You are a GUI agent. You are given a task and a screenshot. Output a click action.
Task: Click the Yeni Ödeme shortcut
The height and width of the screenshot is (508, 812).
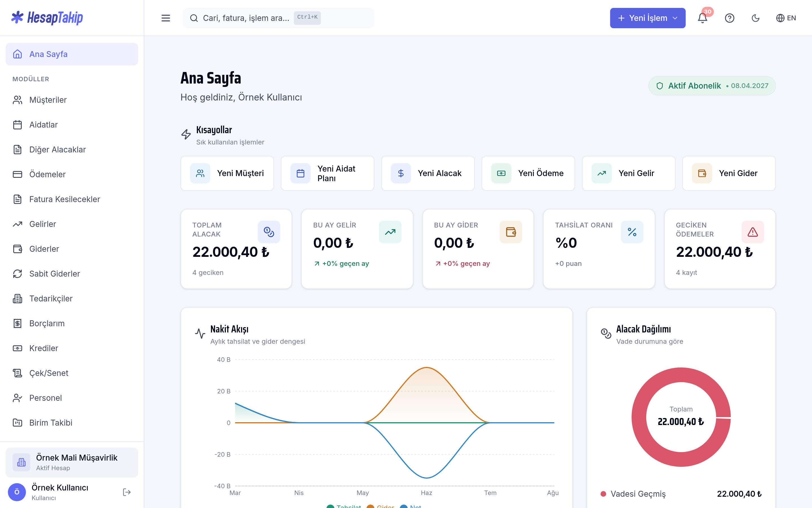[528, 173]
